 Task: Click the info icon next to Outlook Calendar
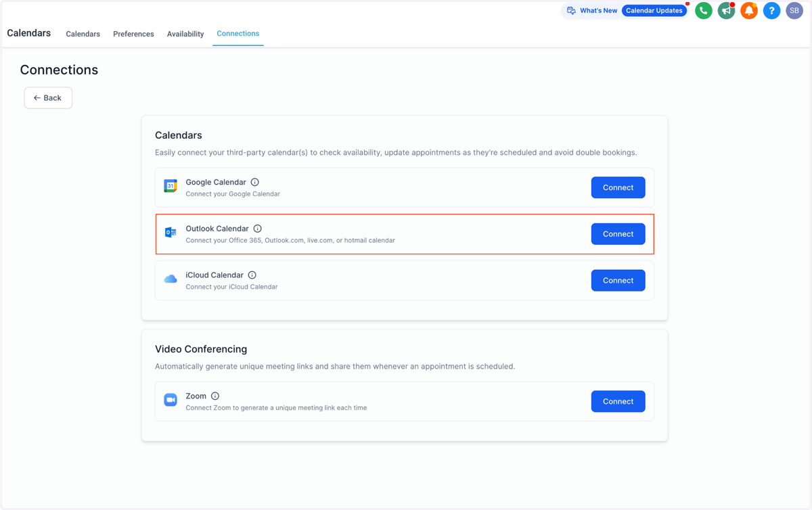258,229
